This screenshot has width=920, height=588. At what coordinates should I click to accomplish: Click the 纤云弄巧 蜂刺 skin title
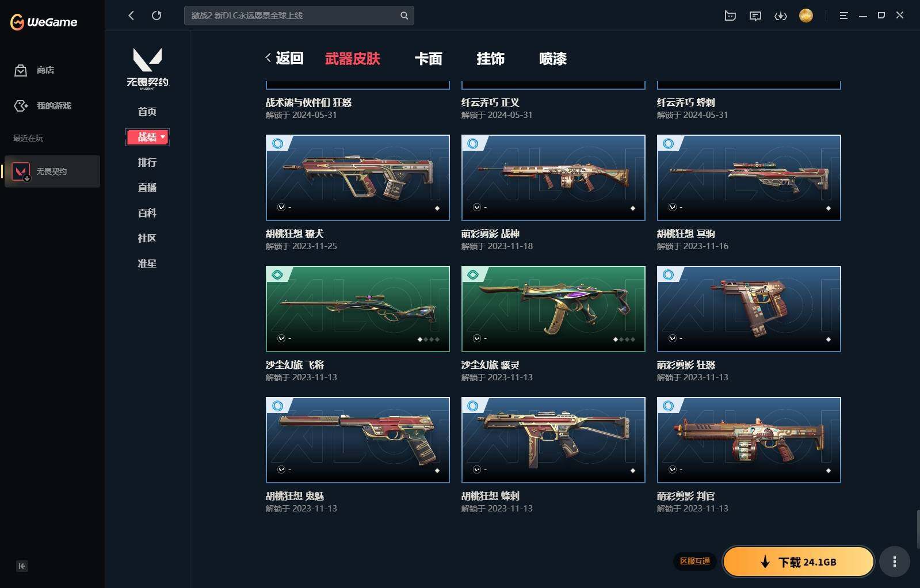[686, 102]
